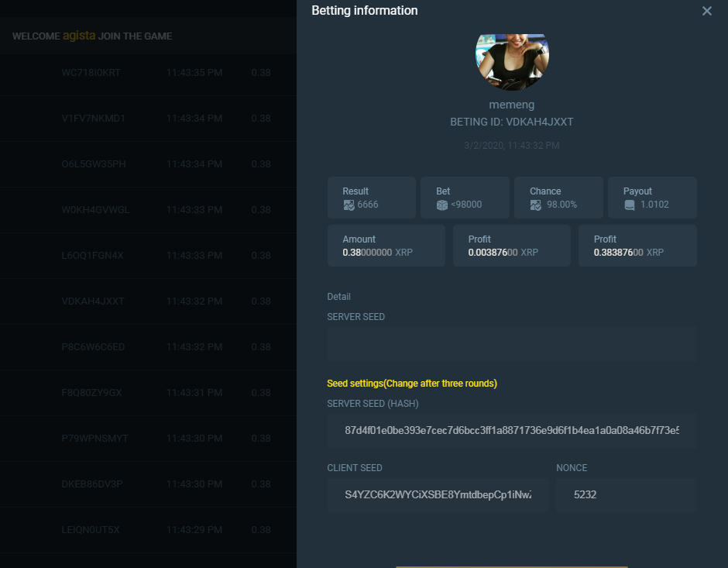The image size is (728, 568).
Task: Click the agista username in welcome banner
Action: point(79,36)
